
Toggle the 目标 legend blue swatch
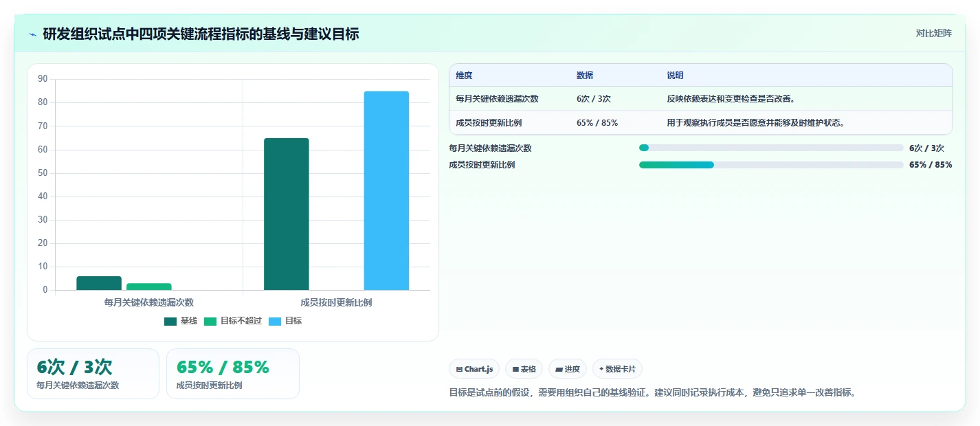pyautogui.click(x=275, y=321)
